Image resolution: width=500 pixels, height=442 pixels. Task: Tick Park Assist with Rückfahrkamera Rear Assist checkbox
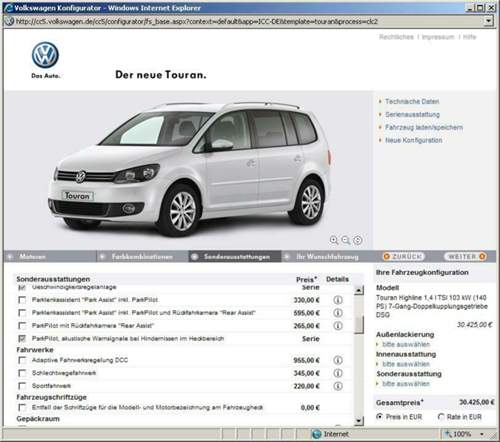pyautogui.click(x=22, y=313)
